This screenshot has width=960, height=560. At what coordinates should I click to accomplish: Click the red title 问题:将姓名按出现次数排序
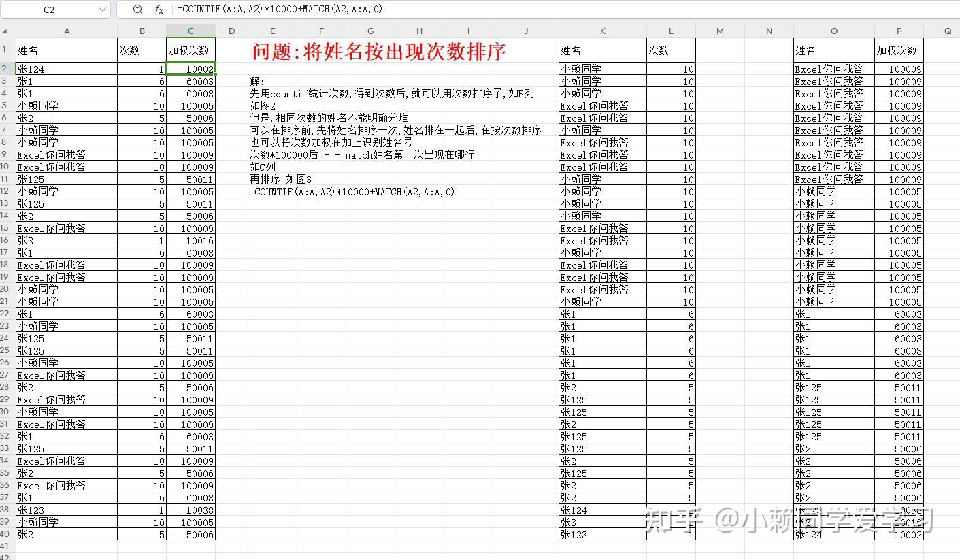pos(379,51)
